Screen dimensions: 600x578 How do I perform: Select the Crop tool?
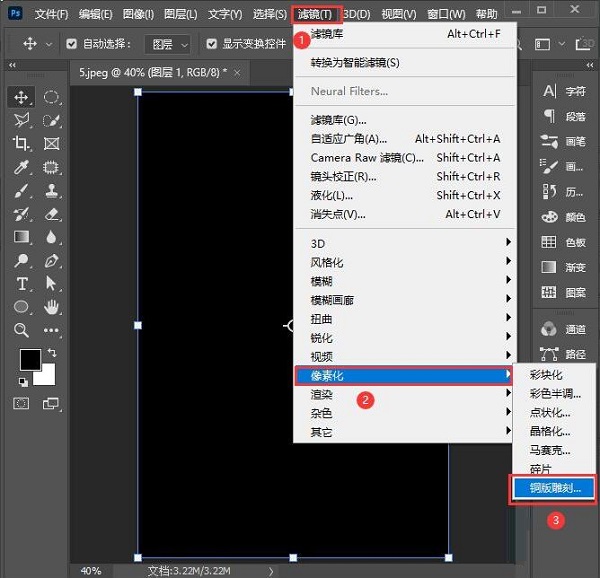21,144
